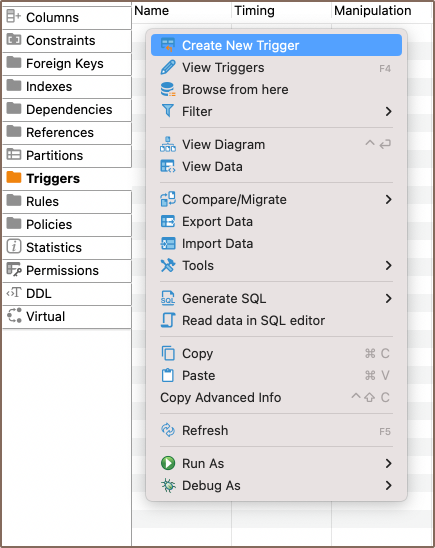Click the Export Data icon
This screenshot has height=548, width=435.
(x=168, y=222)
